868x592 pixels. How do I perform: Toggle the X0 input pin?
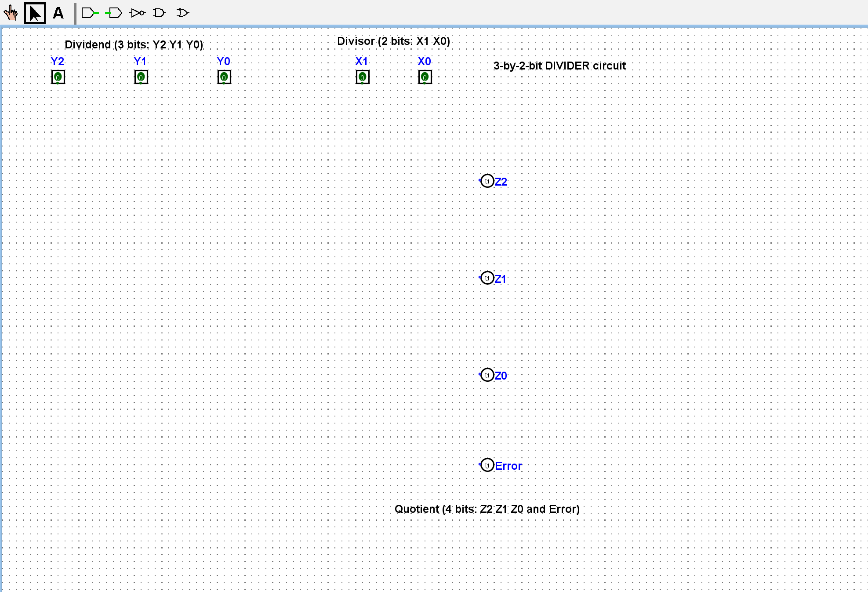pyautogui.click(x=425, y=77)
